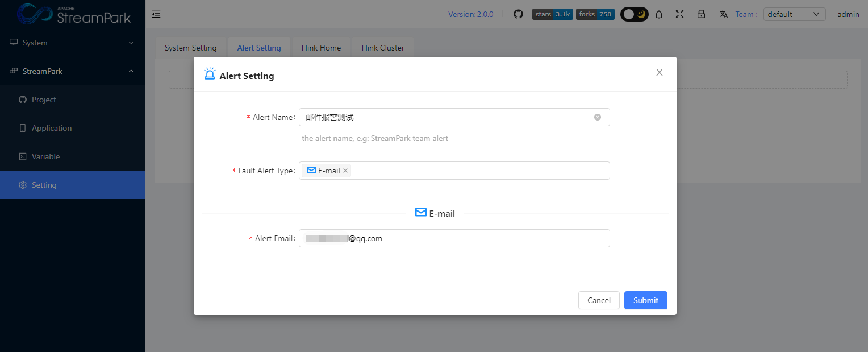
Task: Remove the E-mail alert type tag
Action: [345, 171]
